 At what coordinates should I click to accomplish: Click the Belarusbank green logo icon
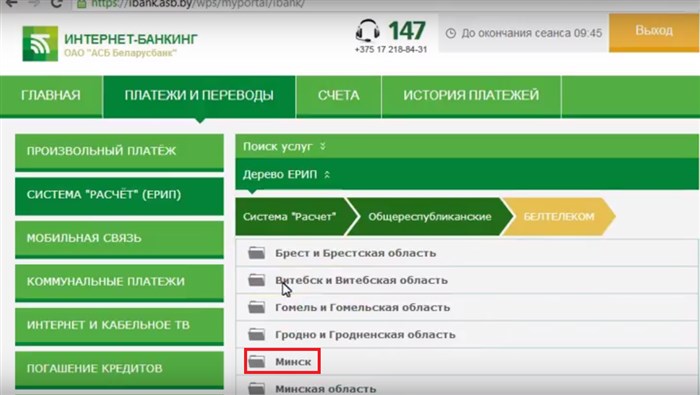40,43
